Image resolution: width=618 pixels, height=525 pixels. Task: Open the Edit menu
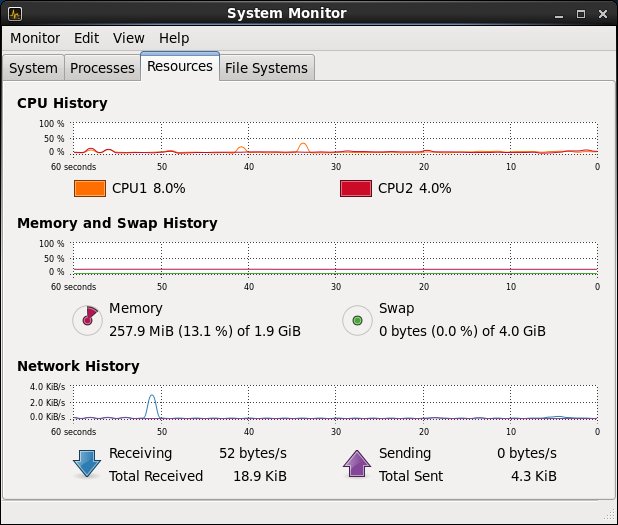(86, 38)
